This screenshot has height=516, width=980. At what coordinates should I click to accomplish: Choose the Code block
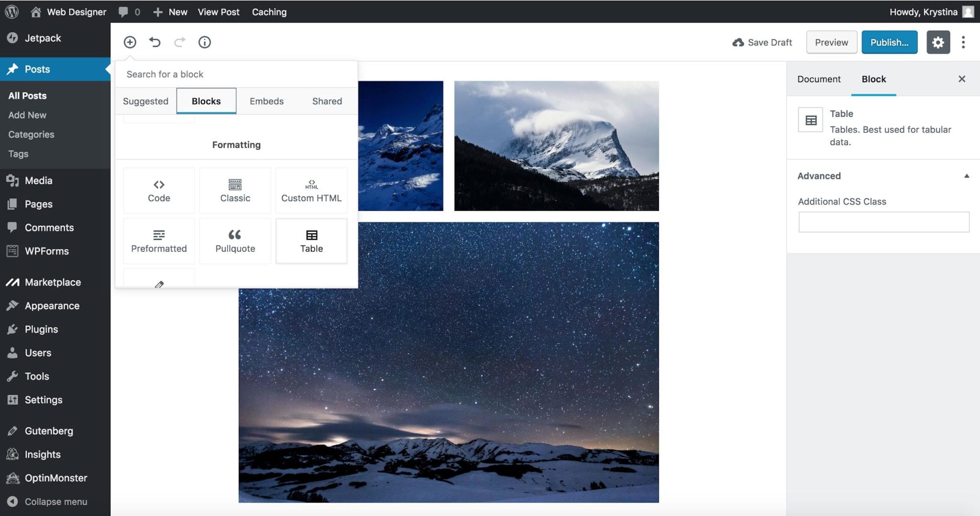159,191
